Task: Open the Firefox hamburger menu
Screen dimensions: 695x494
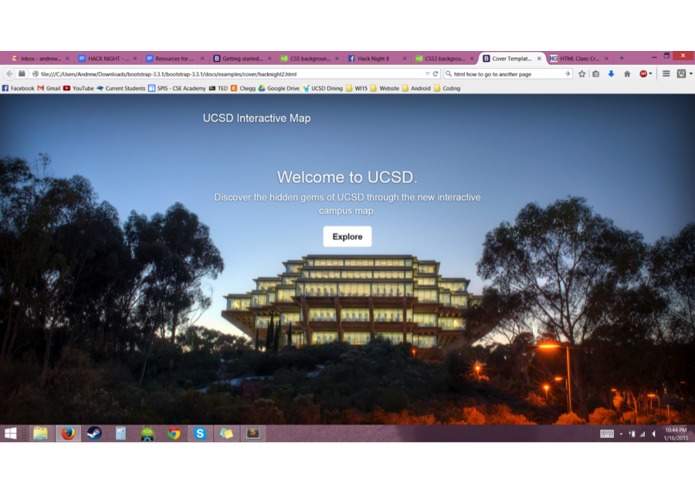Action: tap(666, 74)
